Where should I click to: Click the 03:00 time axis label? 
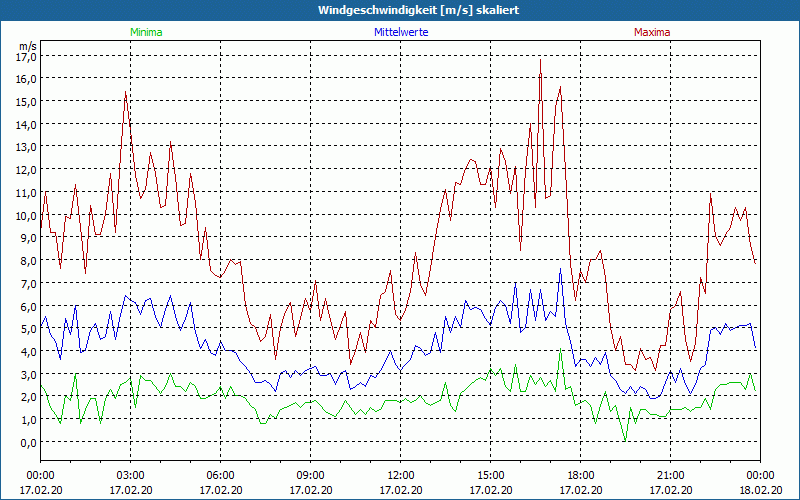(x=131, y=475)
